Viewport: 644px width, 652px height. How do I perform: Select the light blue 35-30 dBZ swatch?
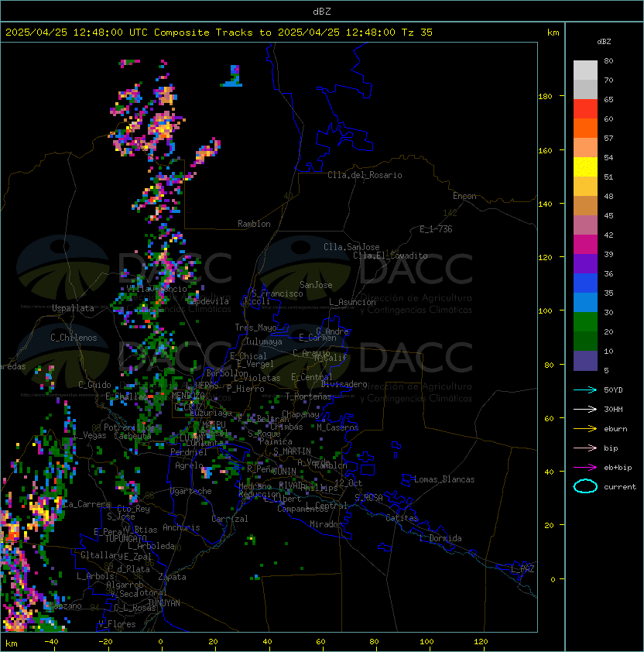click(x=585, y=303)
